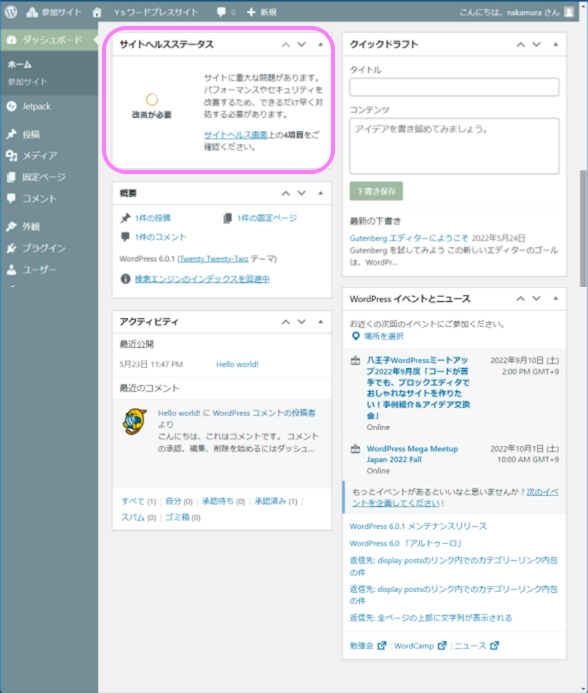This screenshot has height=693, width=588.
Task: Click the Wapuu commenter avatar
Action: 135,422
